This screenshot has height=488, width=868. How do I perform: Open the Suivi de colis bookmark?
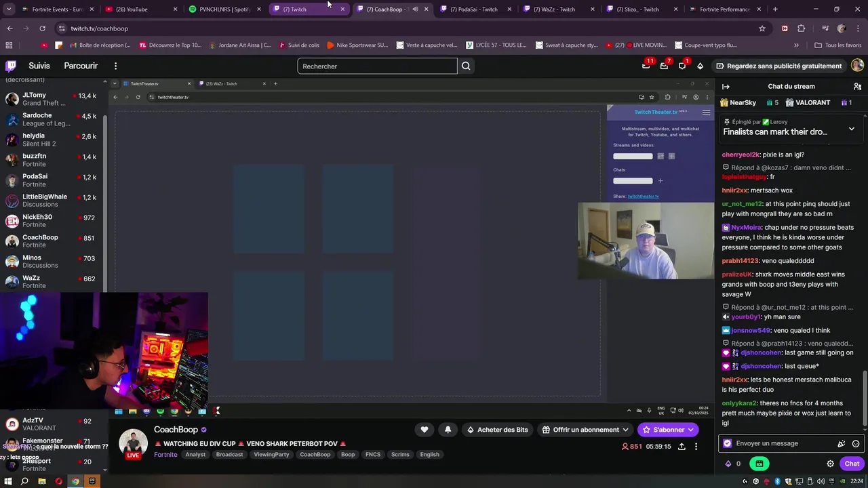click(298, 45)
